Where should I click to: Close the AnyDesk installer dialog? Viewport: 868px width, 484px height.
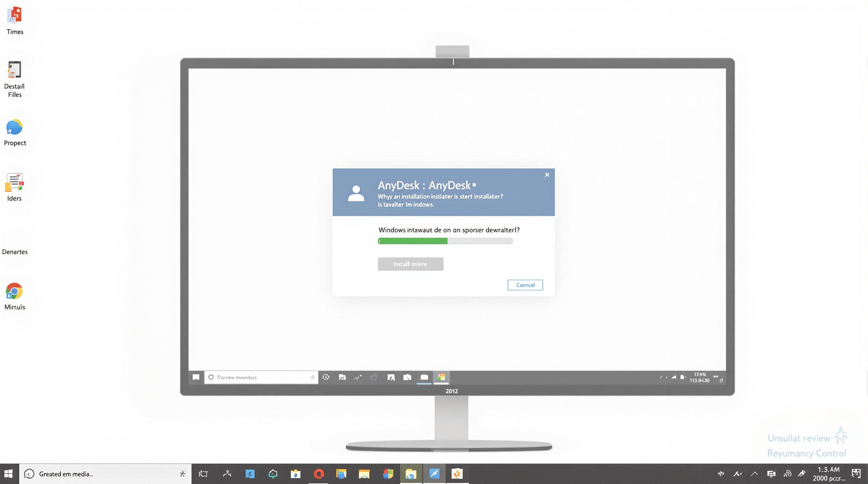click(x=547, y=175)
